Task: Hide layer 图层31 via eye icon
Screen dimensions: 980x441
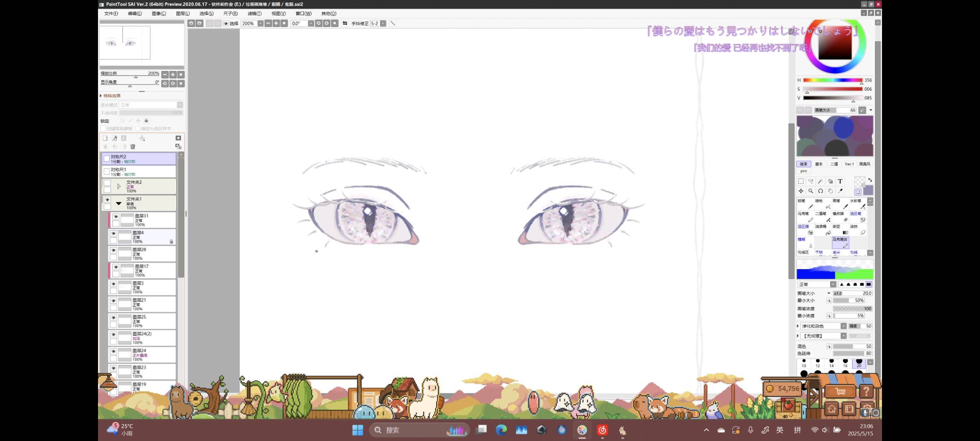Action: pos(116,217)
